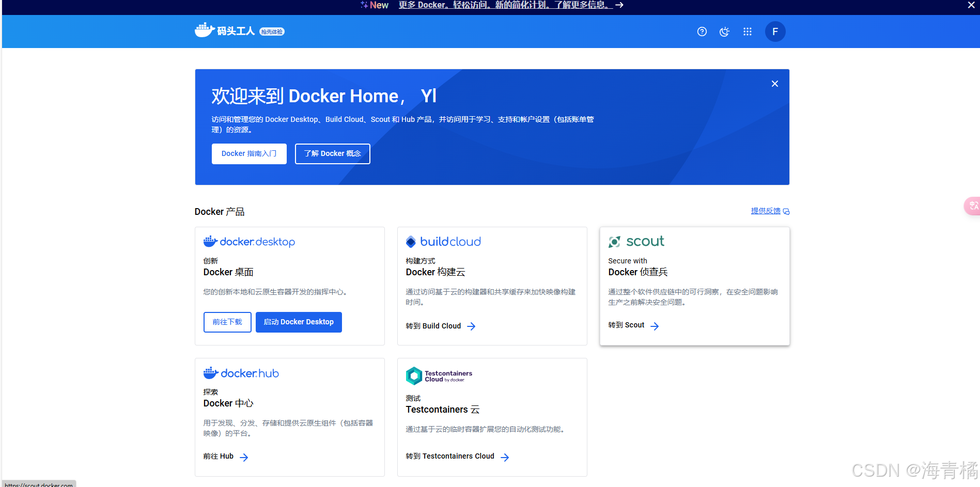This screenshot has width=980, height=487.
Task: Click the 码头工人 brand text
Action: point(236,31)
